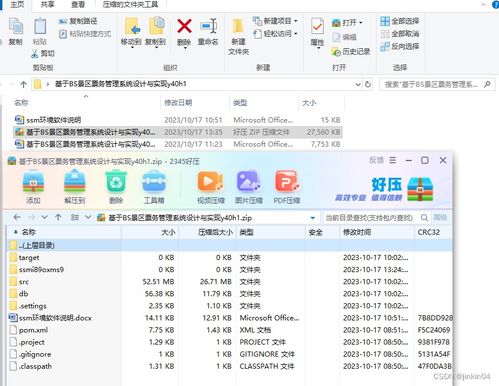Click the 高级 advanced search button

pos(440,218)
